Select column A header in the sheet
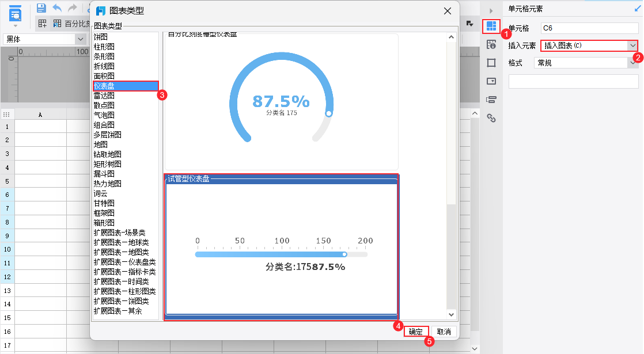 [40, 115]
